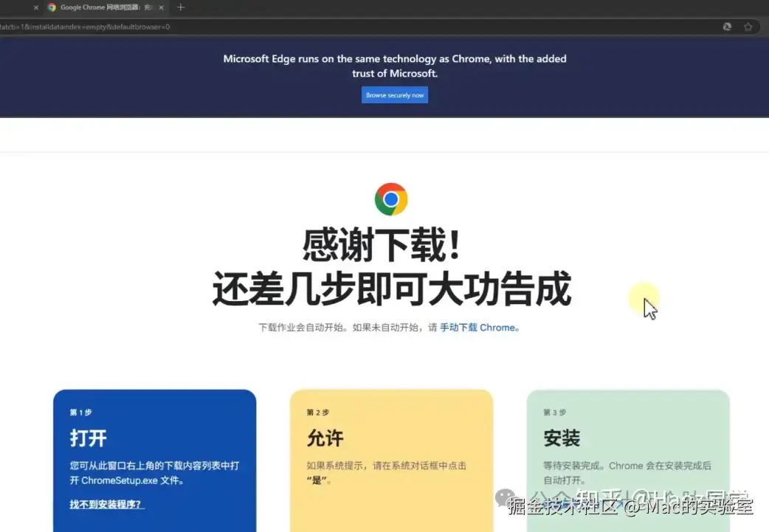
Task: Open a new tab with plus button
Action: click(181, 7)
